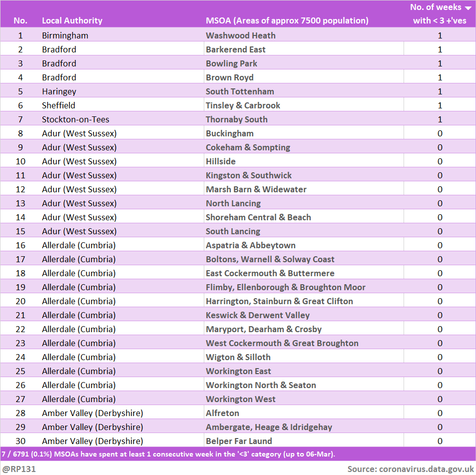This screenshot has width=476, height=475.
Task: Click the @RP131 handle
Action: (x=19, y=469)
